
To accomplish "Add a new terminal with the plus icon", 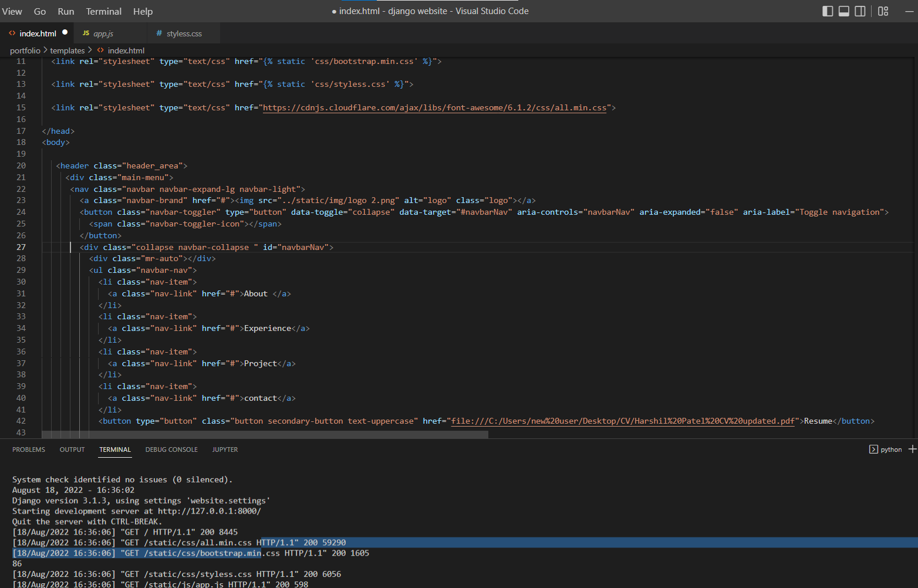I will coord(913,449).
